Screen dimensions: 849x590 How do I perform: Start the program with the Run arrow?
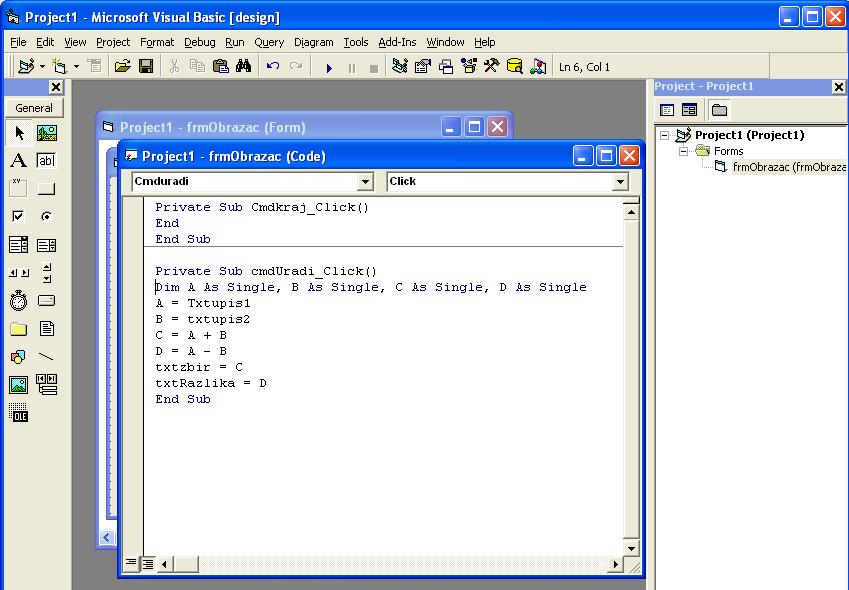click(x=329, y=68)
